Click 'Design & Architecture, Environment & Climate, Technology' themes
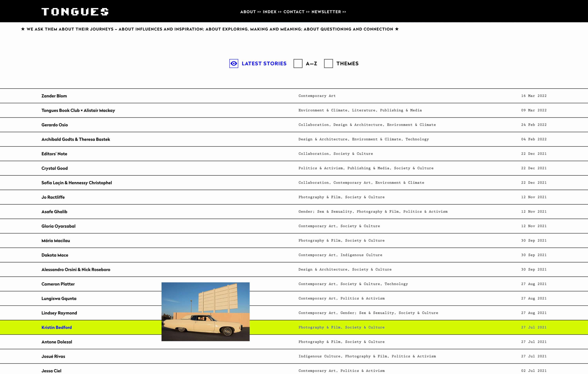 [363, 139]
